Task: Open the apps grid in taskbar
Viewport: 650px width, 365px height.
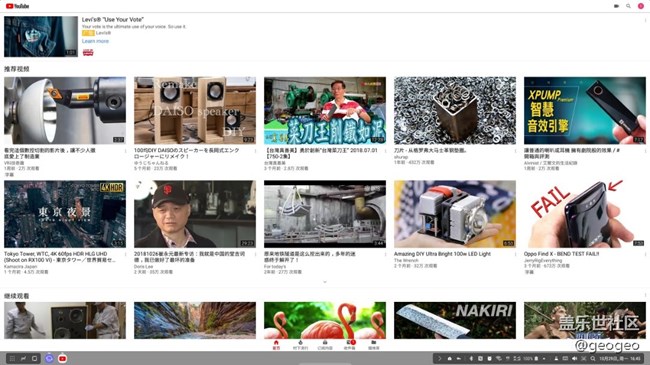Action: pos(12,358)
